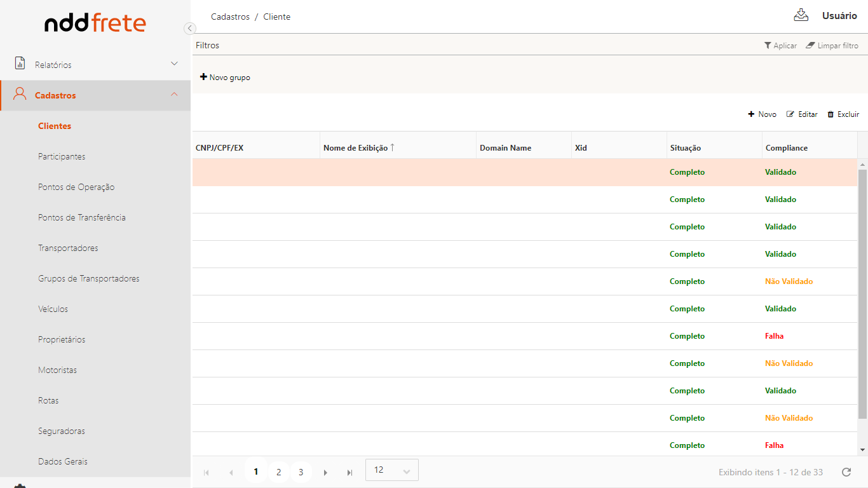Click the Aplicar filter funnel icon
This screenshot has width=868, height=488.
click(x=768, y=46)
